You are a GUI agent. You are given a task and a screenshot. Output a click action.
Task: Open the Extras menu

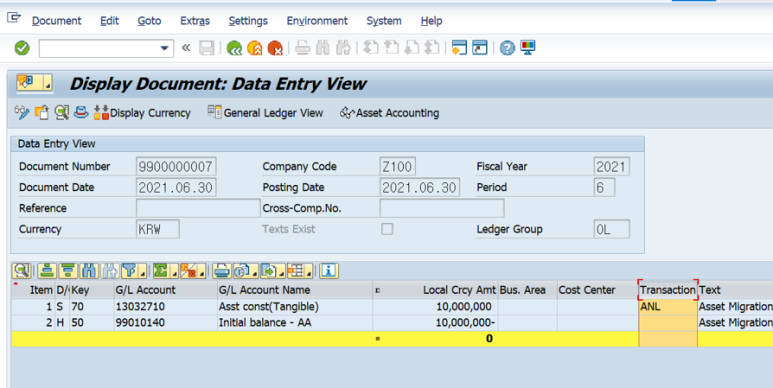[x=195, y=21]
